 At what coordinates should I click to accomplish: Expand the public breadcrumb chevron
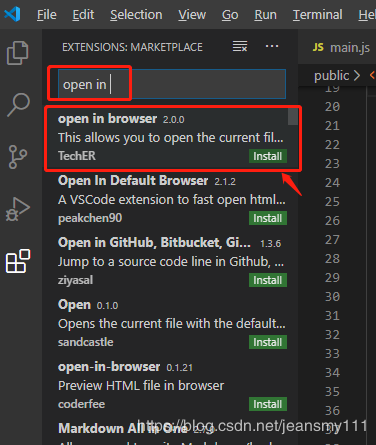357,75
